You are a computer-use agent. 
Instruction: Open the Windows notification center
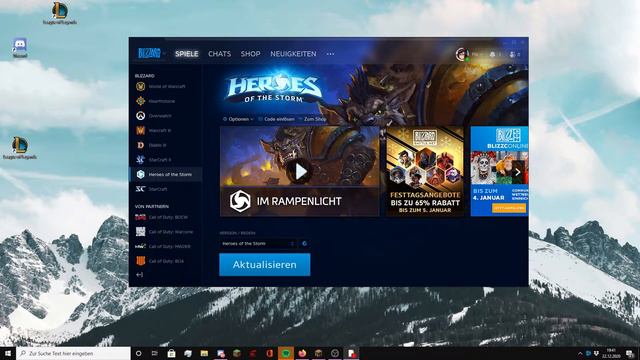[x=630, y=353]
